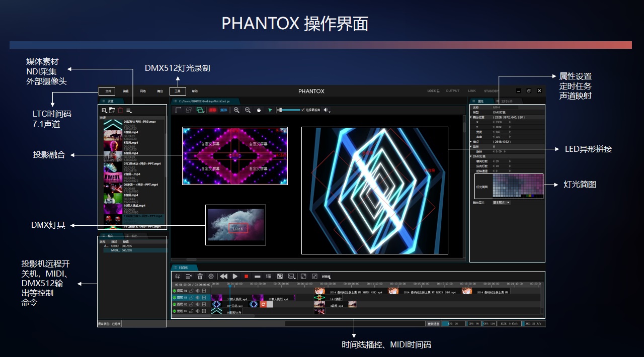Expand the 锚点 property group
Image resolution: width=644 pixels, height=357 pixels.
[471, 142]
